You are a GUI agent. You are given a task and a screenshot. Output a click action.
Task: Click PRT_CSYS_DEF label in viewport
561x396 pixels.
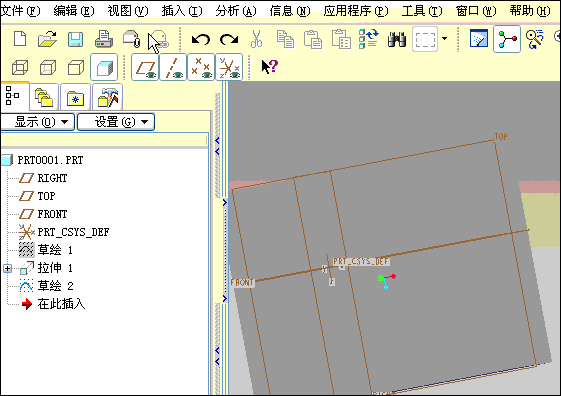(361, 261)
